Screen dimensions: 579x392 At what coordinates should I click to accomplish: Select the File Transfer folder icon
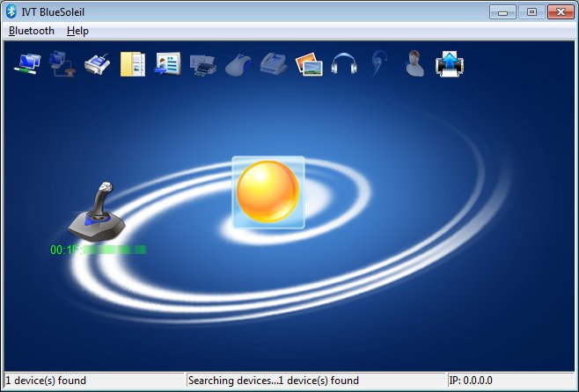[133, 64]
